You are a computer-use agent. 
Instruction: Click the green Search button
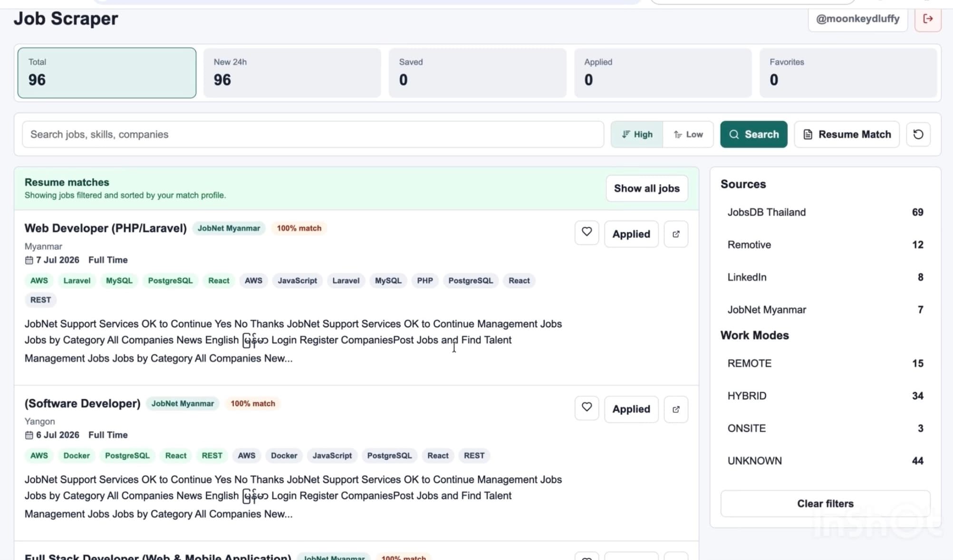tap(754, 134)
